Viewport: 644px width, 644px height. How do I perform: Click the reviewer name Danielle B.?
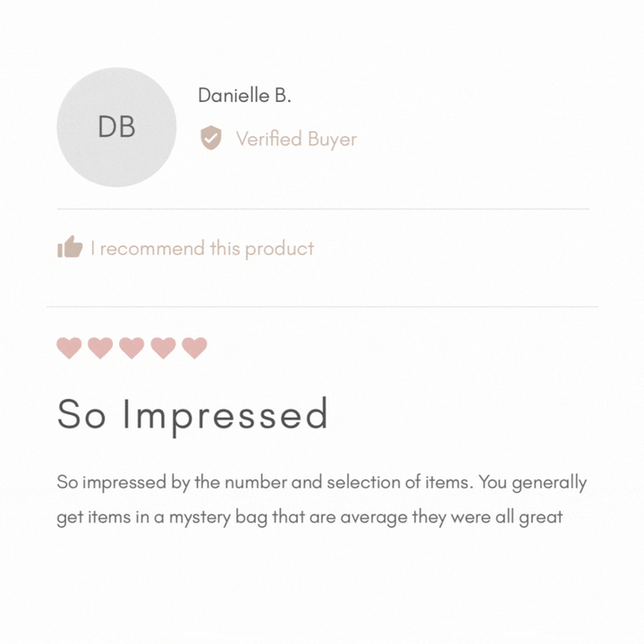point(244,96)
